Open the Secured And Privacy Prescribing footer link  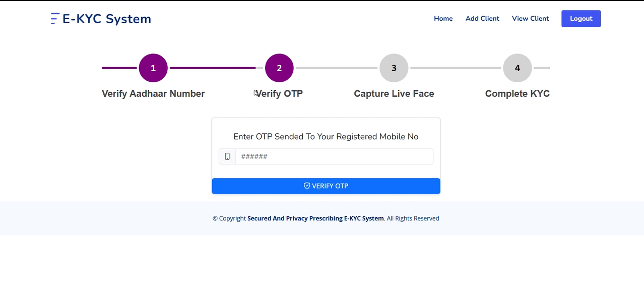pos(315,218)
